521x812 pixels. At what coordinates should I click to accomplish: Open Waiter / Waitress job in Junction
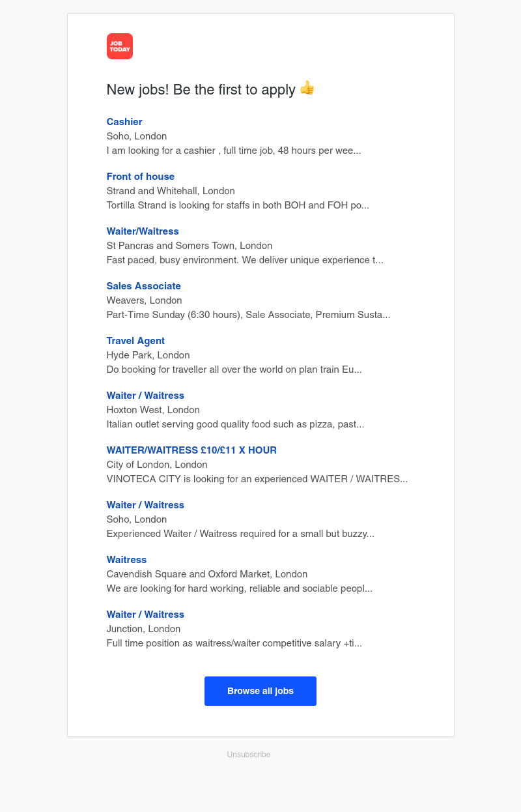tap(145, 615)
